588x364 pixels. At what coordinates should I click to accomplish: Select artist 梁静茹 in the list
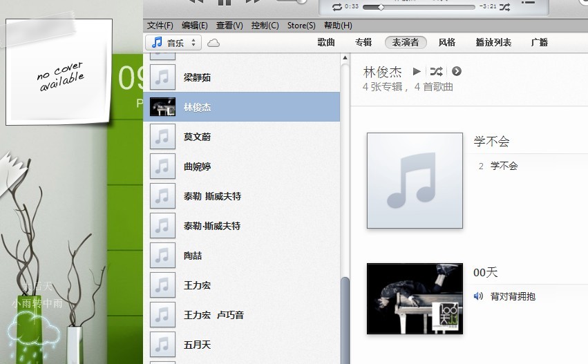pyautogui.click(x=242, y=77)
